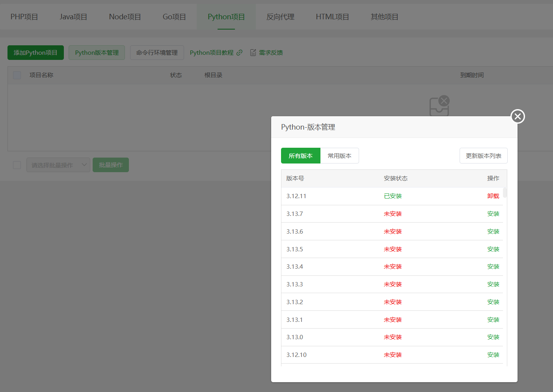Toggle the select-all checkbox in table header
Image resolution: width=553 pixels, height=392 pixels.
tap(17, 75)
